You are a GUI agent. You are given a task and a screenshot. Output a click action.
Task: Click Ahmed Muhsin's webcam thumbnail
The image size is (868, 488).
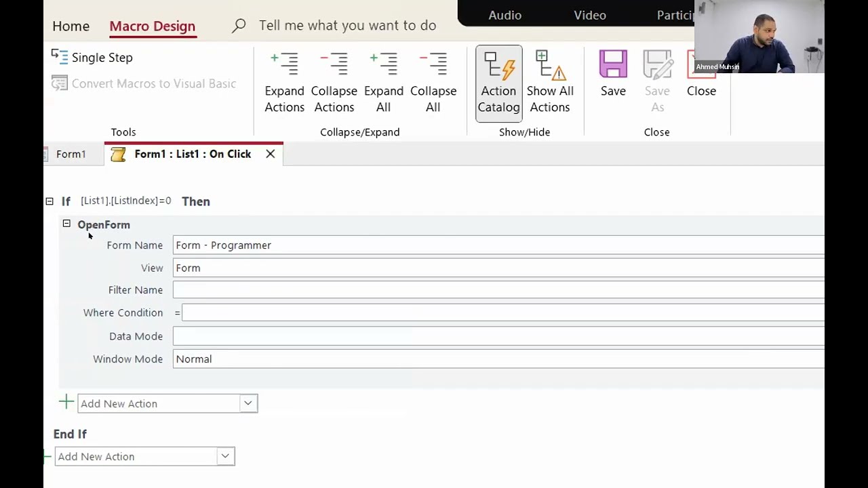coord(759,37)
